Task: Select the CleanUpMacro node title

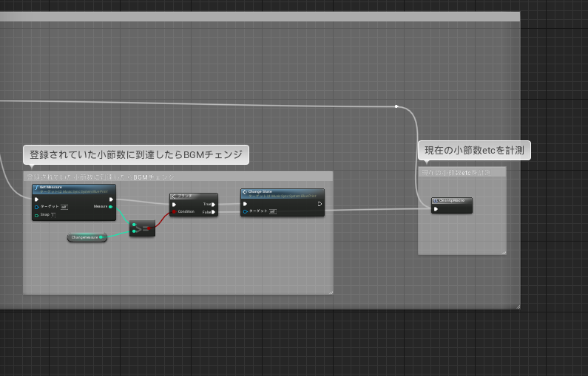Action: click(x=451, y=201)
